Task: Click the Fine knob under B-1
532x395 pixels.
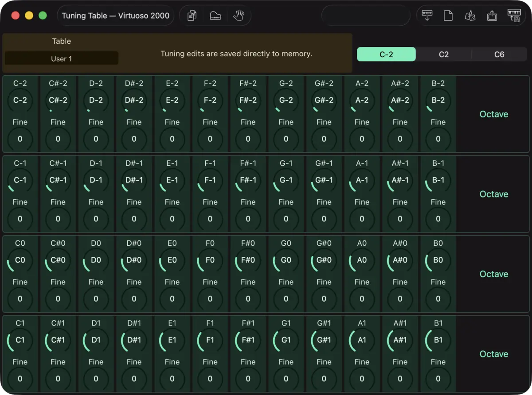Action: tap(438, 219)
